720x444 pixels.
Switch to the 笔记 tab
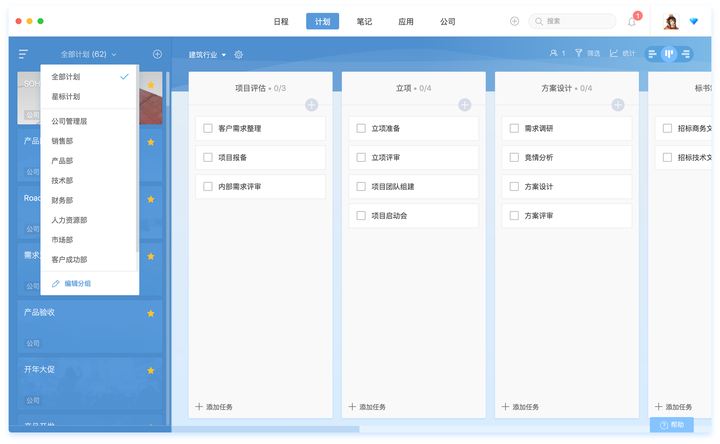(364, 22)
